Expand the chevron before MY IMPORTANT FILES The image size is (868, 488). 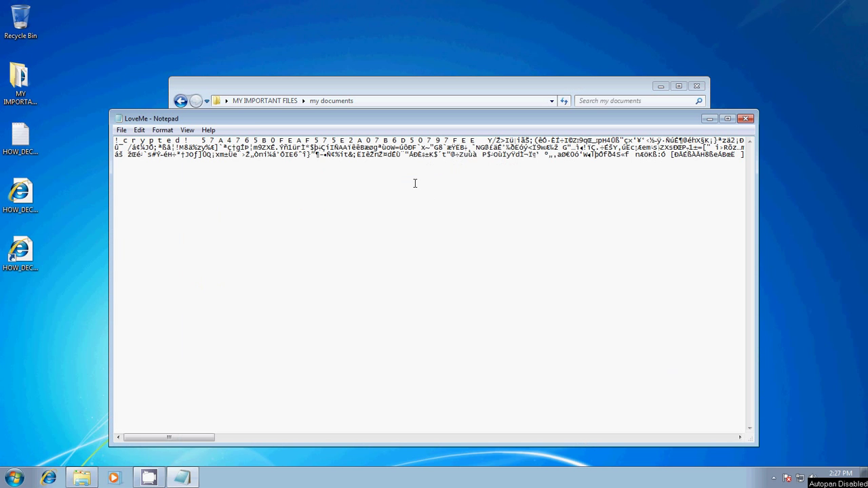[226, 101]
